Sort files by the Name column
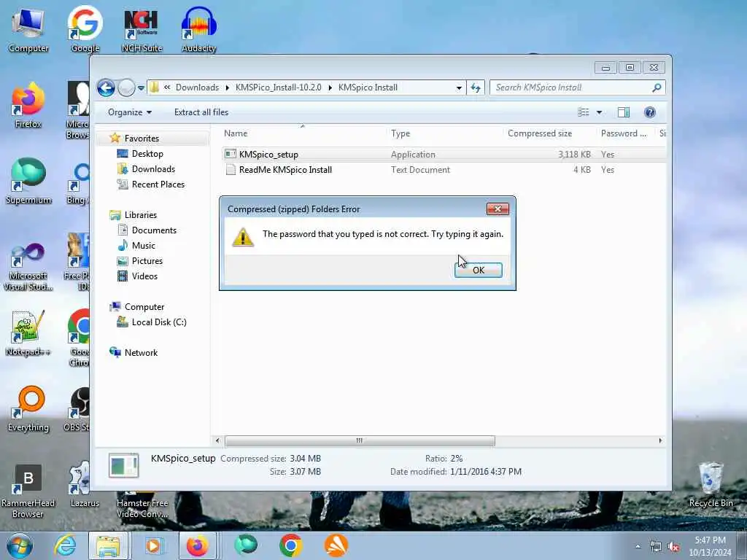The image size is (747, 560). [x=303, y=133]
